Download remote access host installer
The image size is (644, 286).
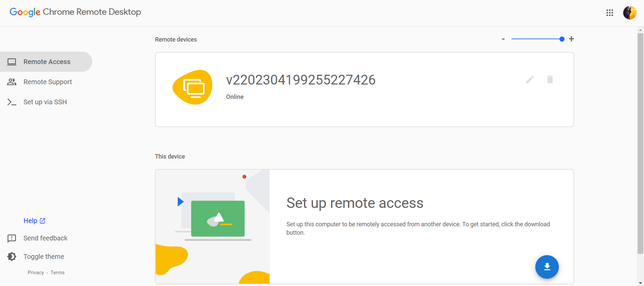(547, 267)
